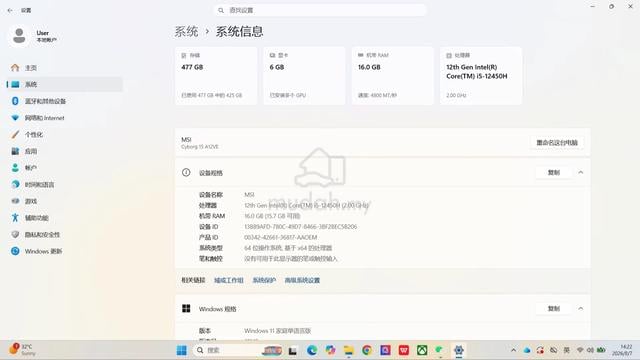This screenshot has width=640, height=360.
Task: Click the 'Cyborg 15 A12VE' model text
Action: (200, 147)
